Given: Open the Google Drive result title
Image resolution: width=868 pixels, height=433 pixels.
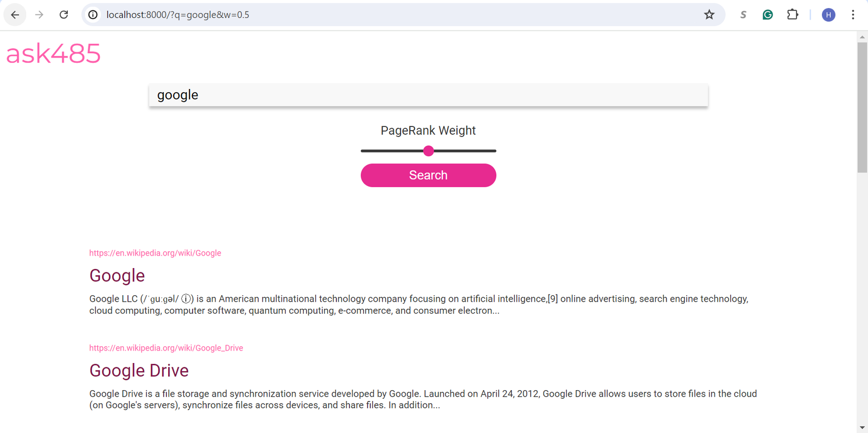Looking at the screenshot, I should click(x=139, y=371).
